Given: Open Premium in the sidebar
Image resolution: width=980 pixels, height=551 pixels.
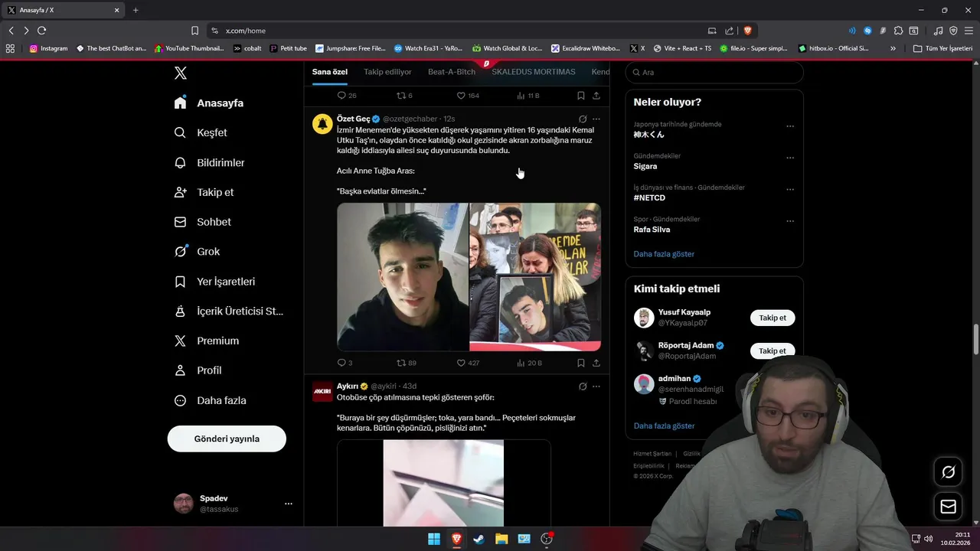Looking at the screenshot, I should coord(207,341).
